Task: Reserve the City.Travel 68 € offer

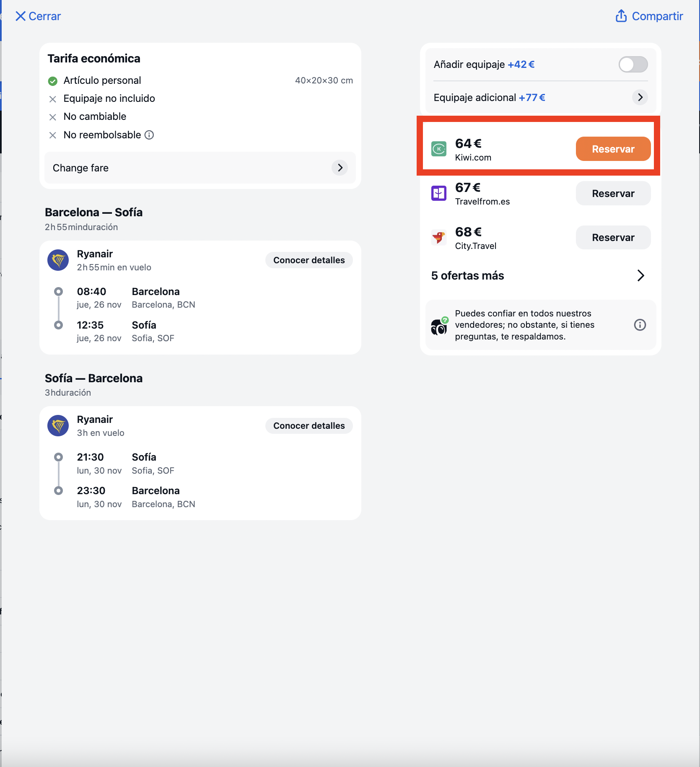Action: point(613,238)
